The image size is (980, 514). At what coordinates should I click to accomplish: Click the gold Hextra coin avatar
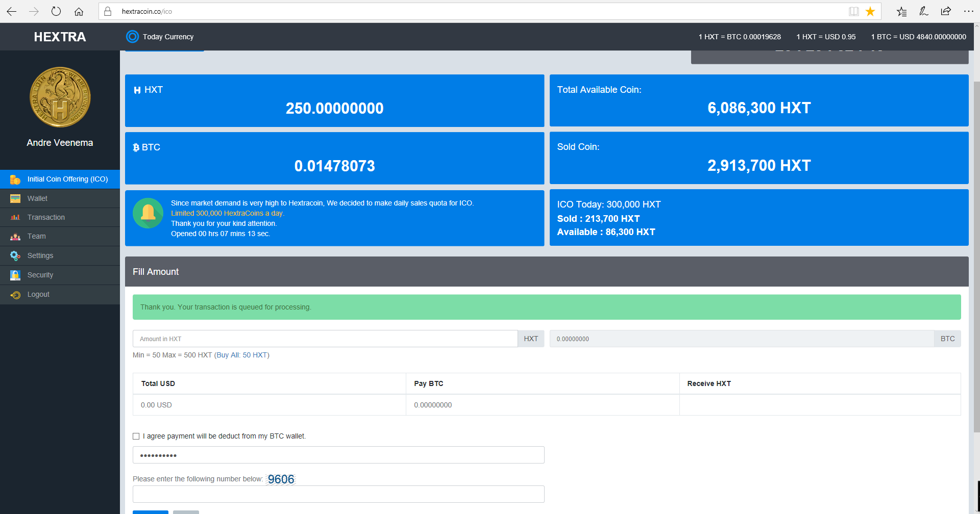pos(60,97)
